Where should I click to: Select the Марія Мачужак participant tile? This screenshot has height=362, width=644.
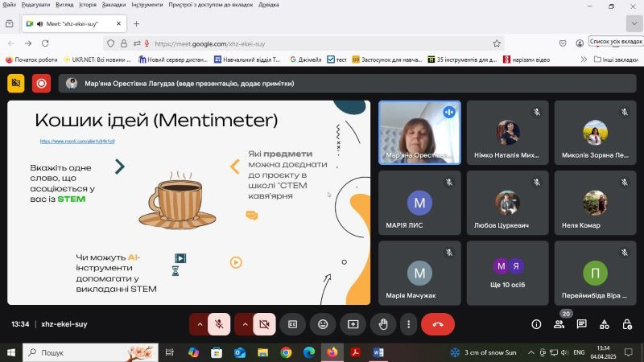pyautogui.click(x=419, y=273)
